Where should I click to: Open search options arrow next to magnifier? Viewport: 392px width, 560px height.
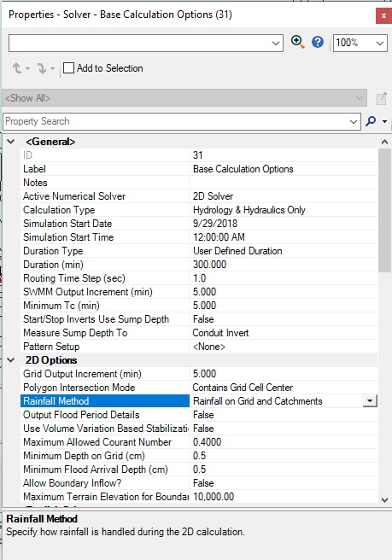coord(384,121)
